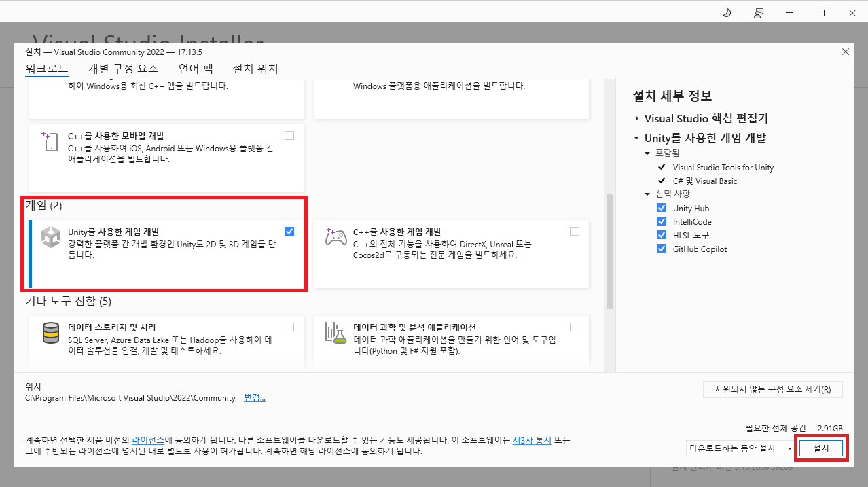Screen dimensions: 868x487
Task: Check C++를 사용한 게임 개발 workload checkbox
Action: (x=575, y=231)
